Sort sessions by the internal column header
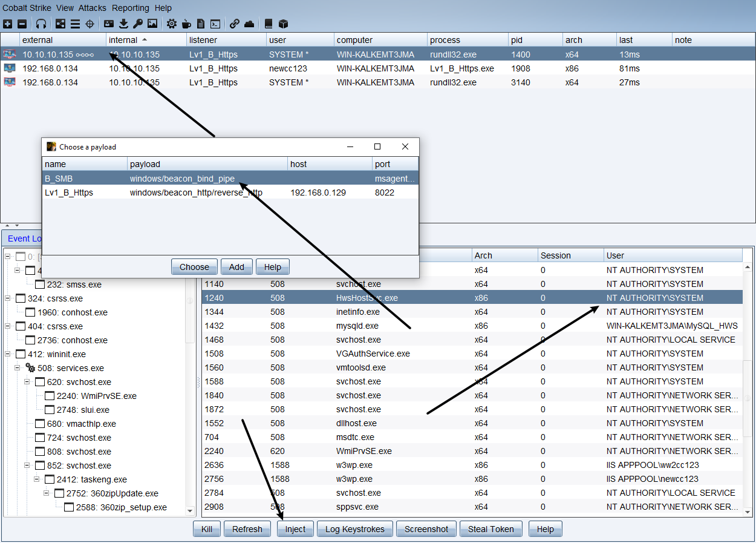 [146, 40]
